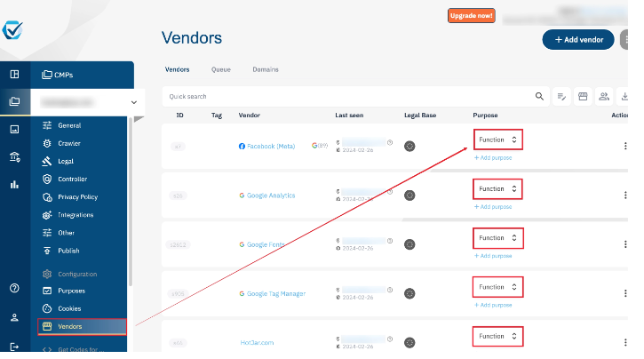644x359 pixels.
Task: Open the Privacy Policy menu item
Action: [77, 196]
